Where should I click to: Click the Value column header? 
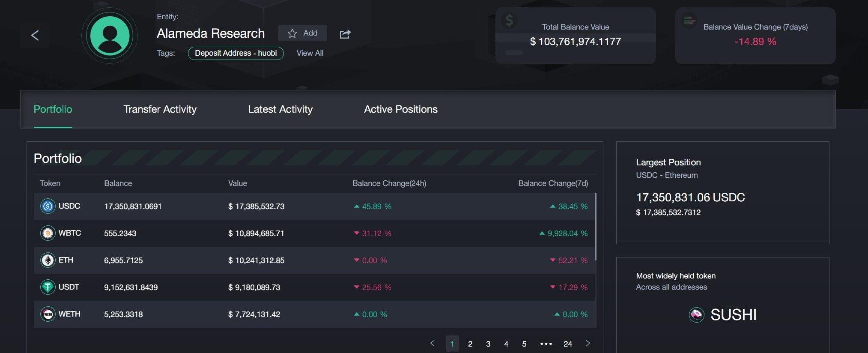238,183
